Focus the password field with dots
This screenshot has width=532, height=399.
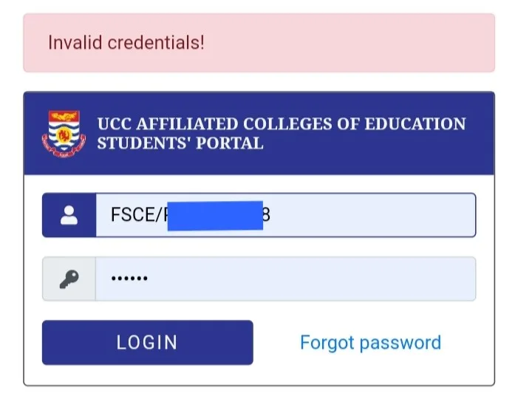click(286, 279)
